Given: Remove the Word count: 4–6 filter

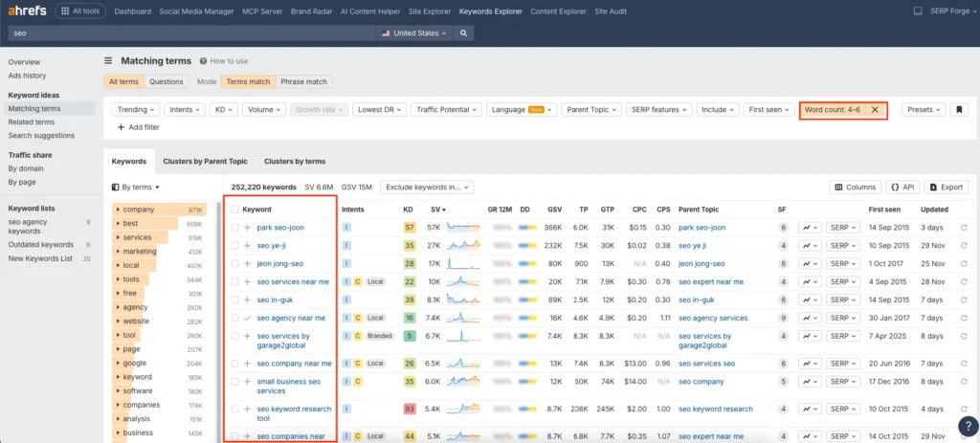Looking at the screenshot, I should point(875,110).
